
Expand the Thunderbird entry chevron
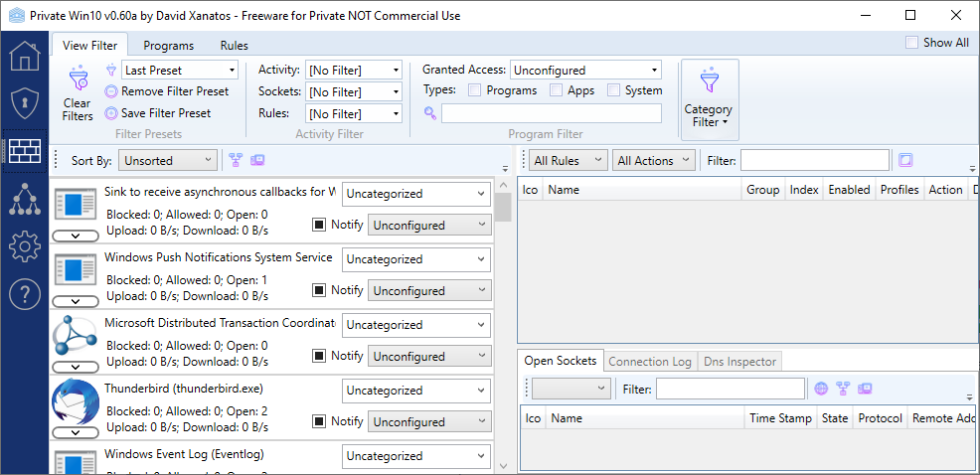coord(76,432)
